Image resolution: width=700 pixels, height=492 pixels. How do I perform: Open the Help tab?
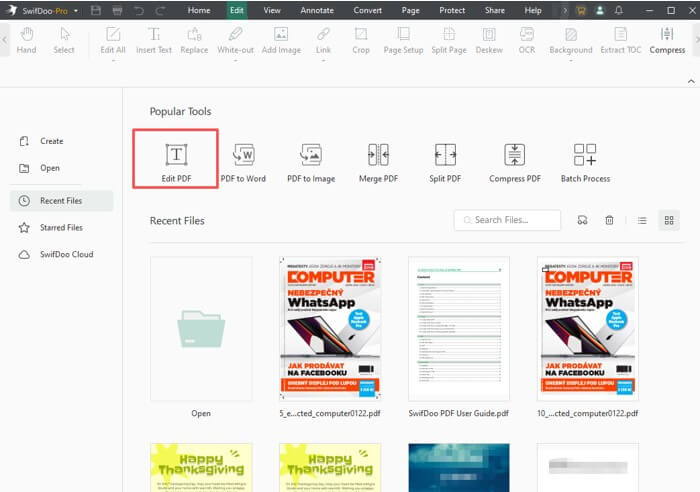(x=533, y=10)
